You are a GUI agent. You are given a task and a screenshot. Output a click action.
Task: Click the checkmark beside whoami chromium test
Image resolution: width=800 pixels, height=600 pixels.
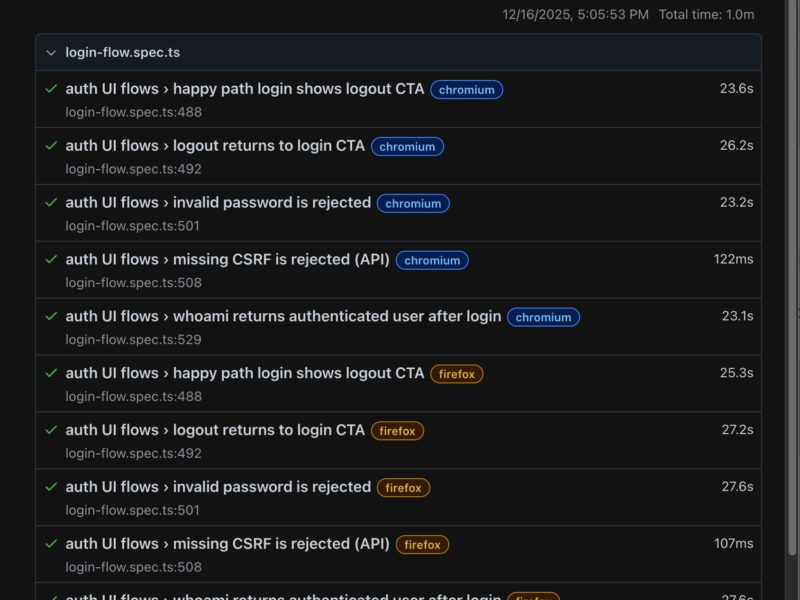click(46, 317)
